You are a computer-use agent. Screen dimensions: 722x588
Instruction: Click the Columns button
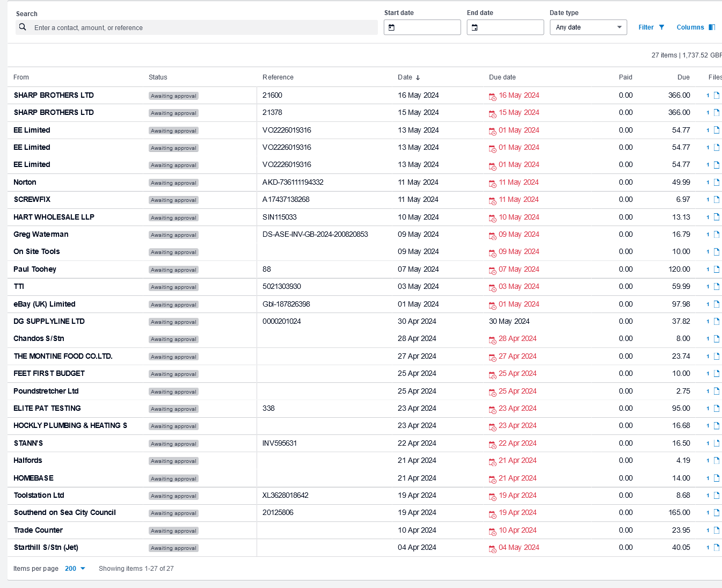click(696, 27)
